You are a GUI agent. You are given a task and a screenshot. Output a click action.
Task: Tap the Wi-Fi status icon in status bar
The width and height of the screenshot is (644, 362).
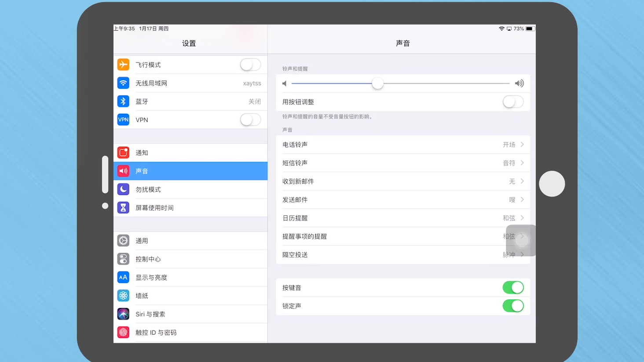pyautogui.click(x=501, y=29)
